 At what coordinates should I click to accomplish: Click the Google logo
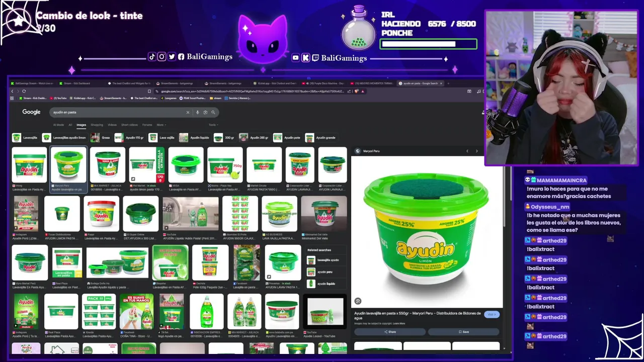tap(31, 112)
